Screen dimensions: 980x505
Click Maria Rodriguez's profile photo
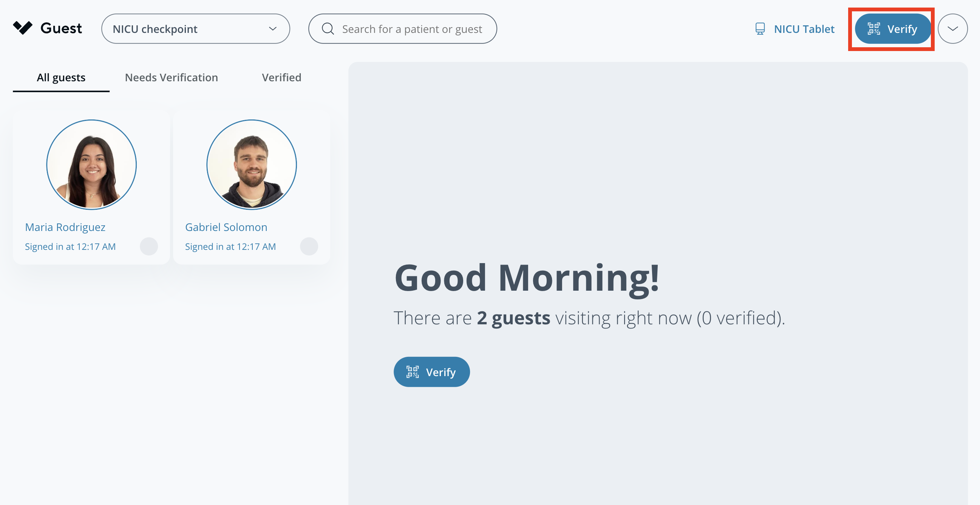(x=91, y=164)
